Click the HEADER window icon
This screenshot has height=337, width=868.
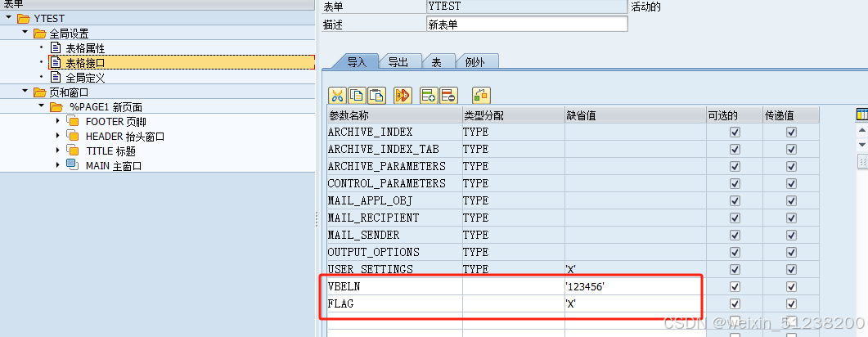coord(73,136)
